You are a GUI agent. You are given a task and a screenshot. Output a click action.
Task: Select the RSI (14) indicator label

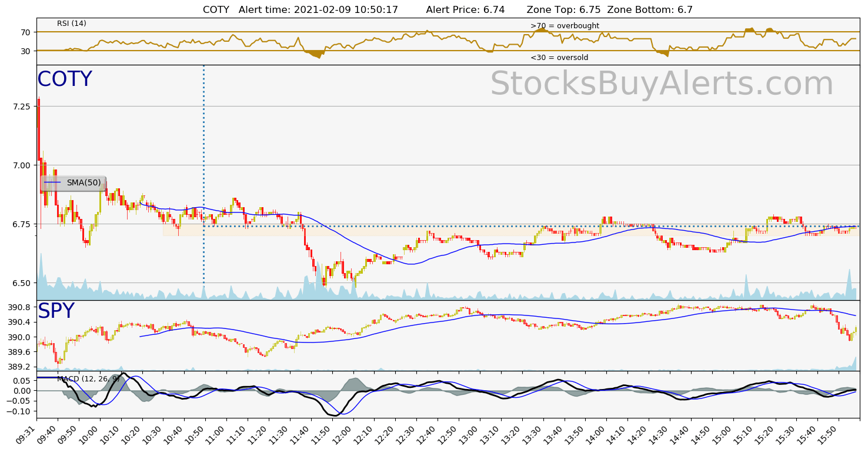pyautogui.click(x=72, y=24)
